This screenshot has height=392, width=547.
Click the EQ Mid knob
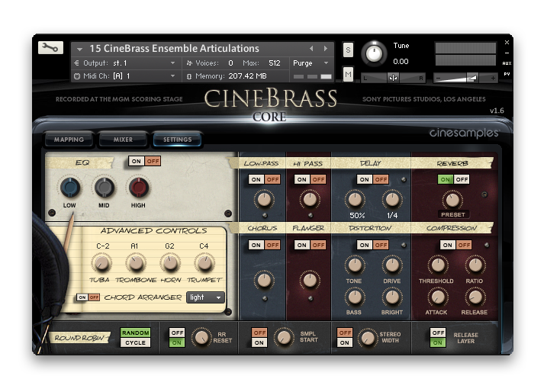coord(105,188)
